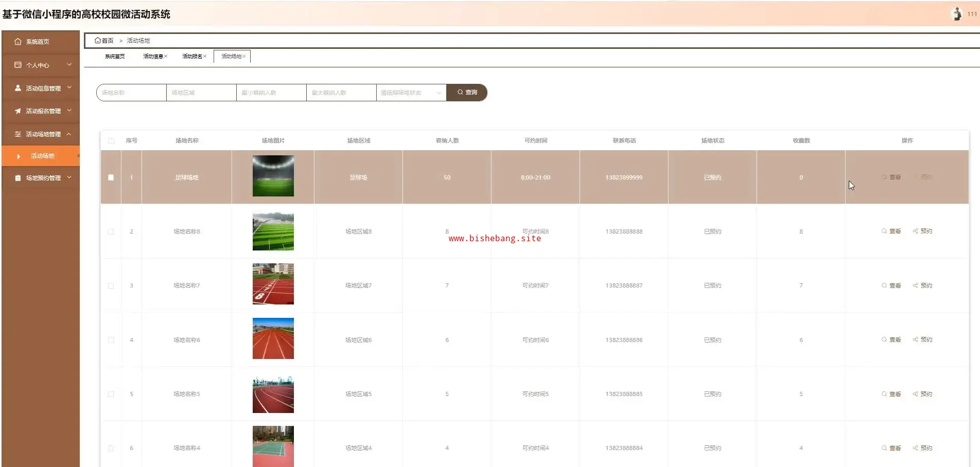Click the 场地区域4 area cell

[x=359, y=448]
